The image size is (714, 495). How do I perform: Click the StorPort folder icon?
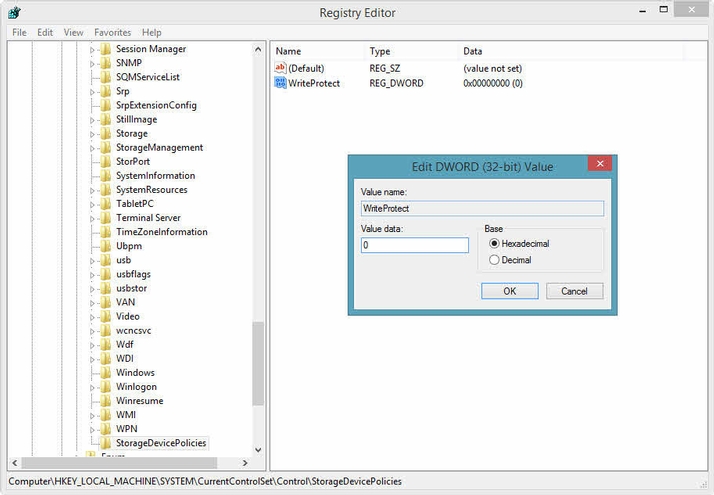tap(106, 162)
